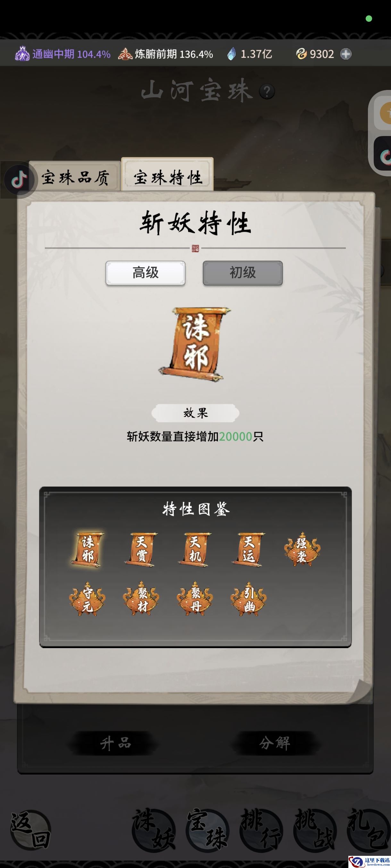The image size is (391, 868).
Task: Open the help question mark beside 山河宝珠
Action: coord(267,91)
